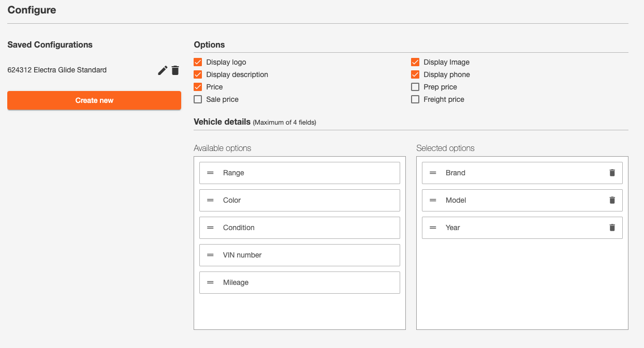
Task: Click the Condition field in Available options
Action: 299,228
